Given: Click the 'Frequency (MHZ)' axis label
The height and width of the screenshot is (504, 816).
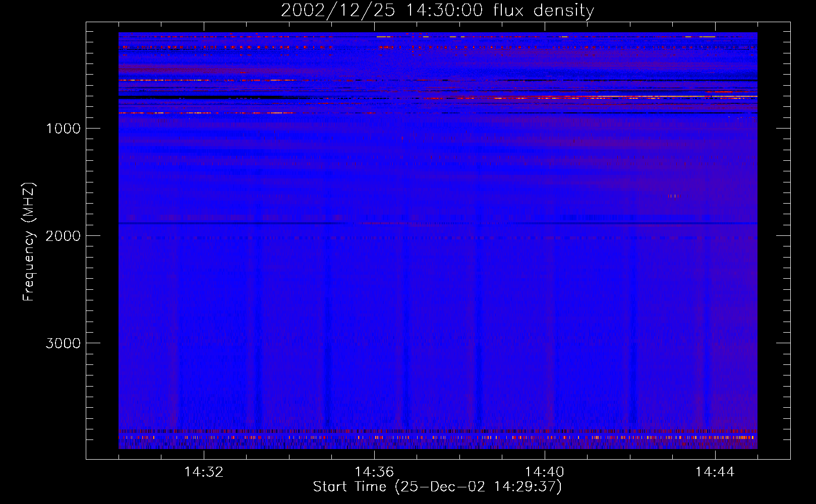Looking at the screenshot, I should pyautogui.click(x=29, y=242).
